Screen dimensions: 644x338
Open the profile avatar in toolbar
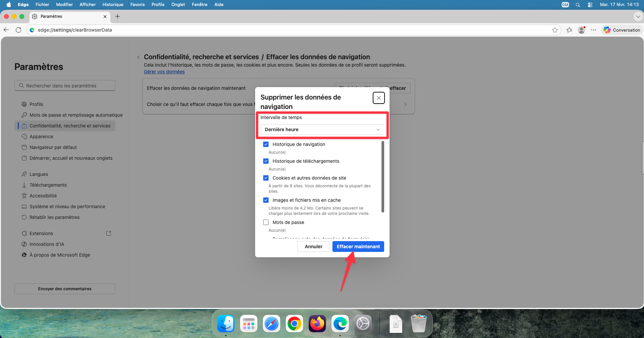581,30
